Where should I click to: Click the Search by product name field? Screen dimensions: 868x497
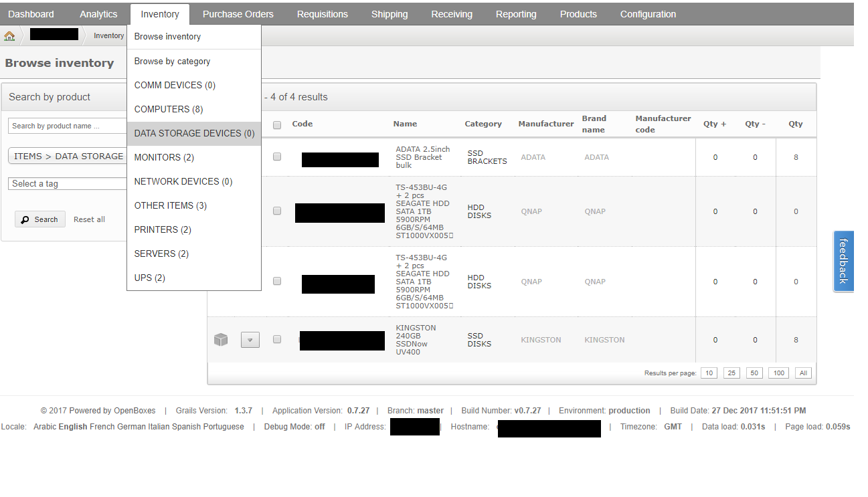point(67,126)
